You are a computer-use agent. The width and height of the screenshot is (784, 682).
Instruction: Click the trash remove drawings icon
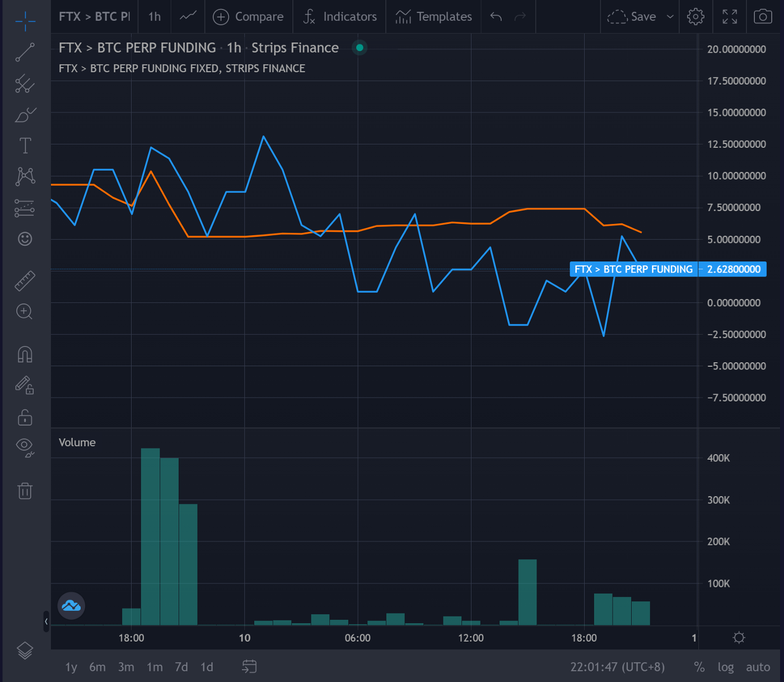click(25, 491)
